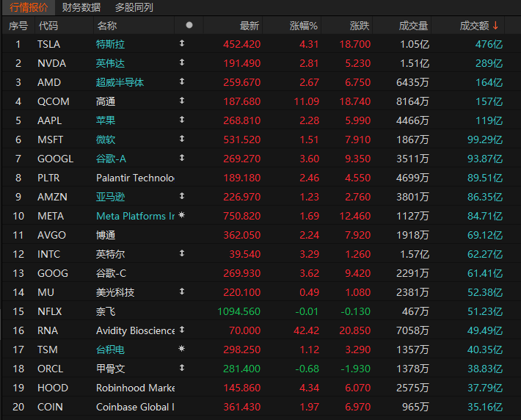Open the 微软 stock link

[106, 140]
